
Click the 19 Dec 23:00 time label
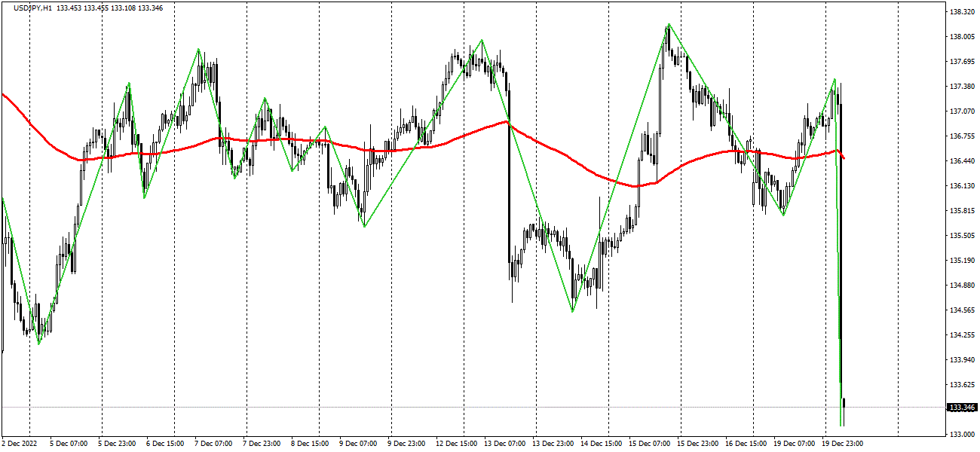click(x=843, y=444)
